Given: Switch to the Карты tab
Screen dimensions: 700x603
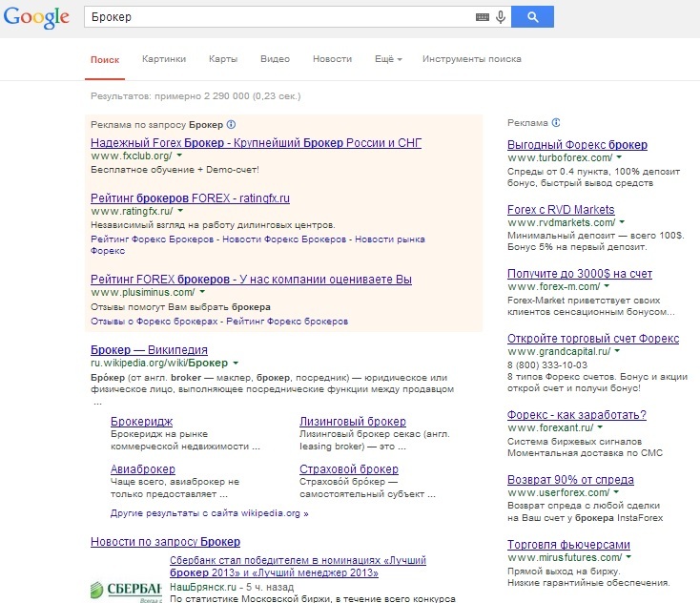Looking at the screenshot, I should click(223, 59).
